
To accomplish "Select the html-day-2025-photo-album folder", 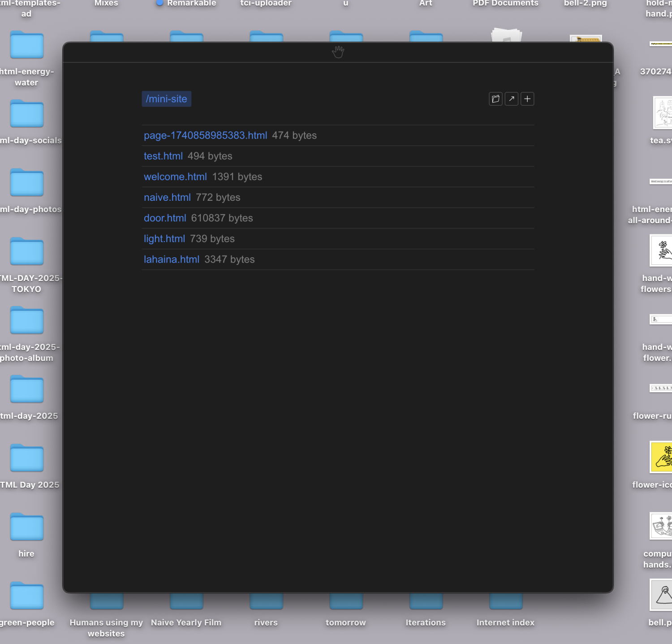I will pos(27,321).
